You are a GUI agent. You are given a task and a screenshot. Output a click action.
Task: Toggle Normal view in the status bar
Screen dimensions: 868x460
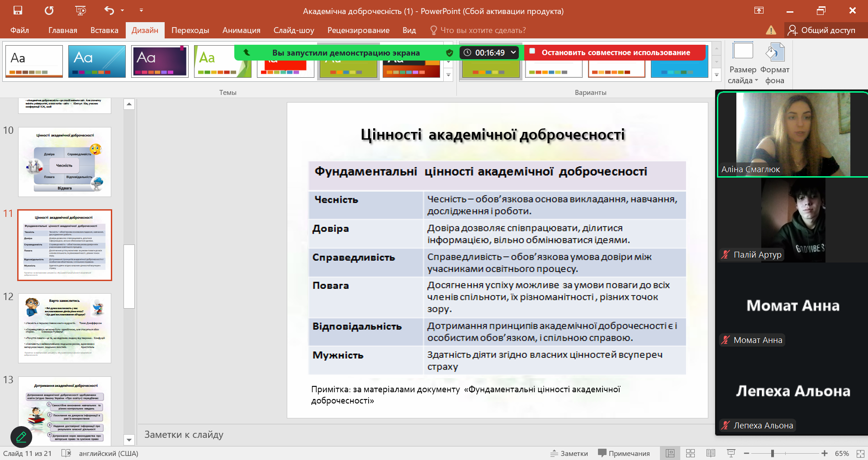click(670, 453)
